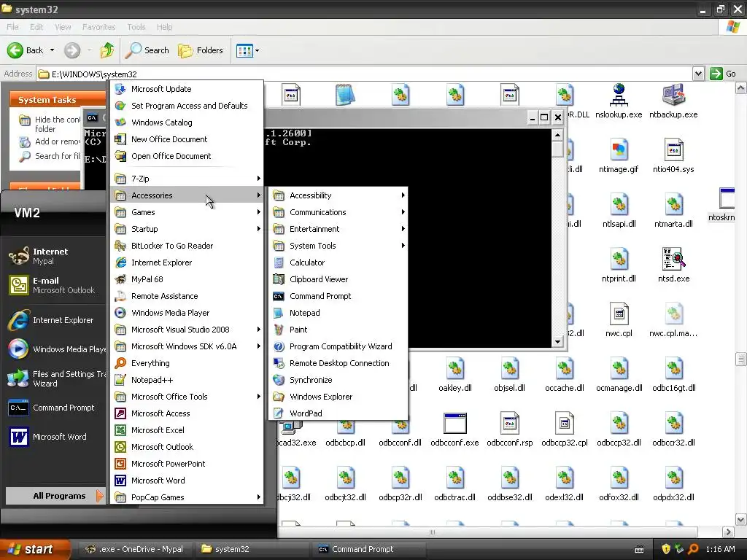
Task: Launch Microsoft Access
Action: 187,413
